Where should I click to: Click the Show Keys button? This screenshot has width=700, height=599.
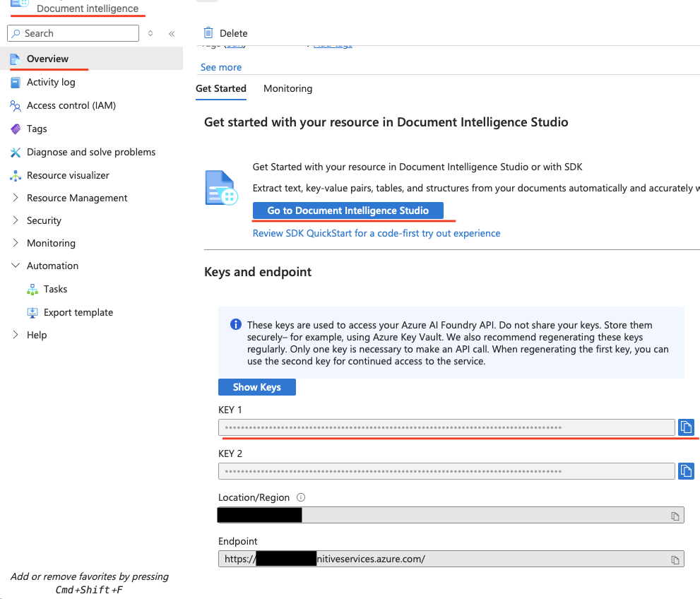[x=256, y=387]
